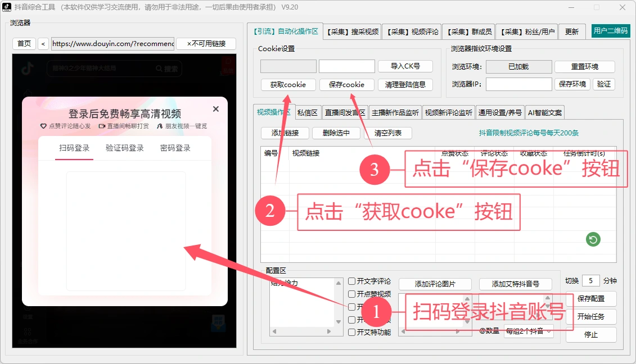Enable the 开文字评论 checkbox
636x364 pixels.
click(x=351, y=281)
